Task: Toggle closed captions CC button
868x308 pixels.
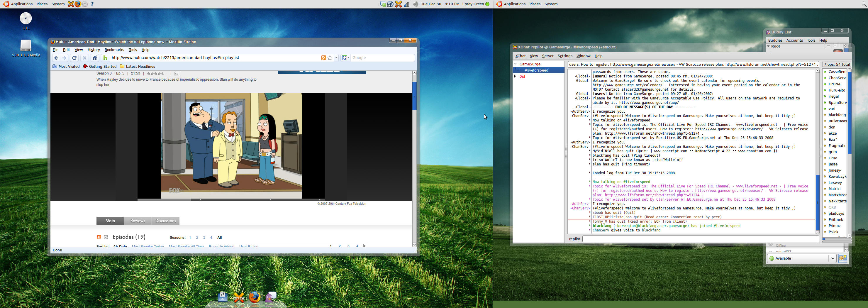Action: 177,74
